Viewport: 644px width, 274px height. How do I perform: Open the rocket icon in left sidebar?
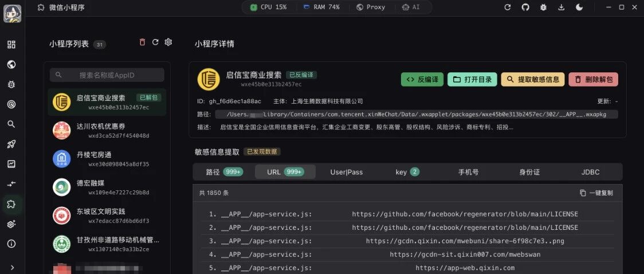tap(11, 144)
